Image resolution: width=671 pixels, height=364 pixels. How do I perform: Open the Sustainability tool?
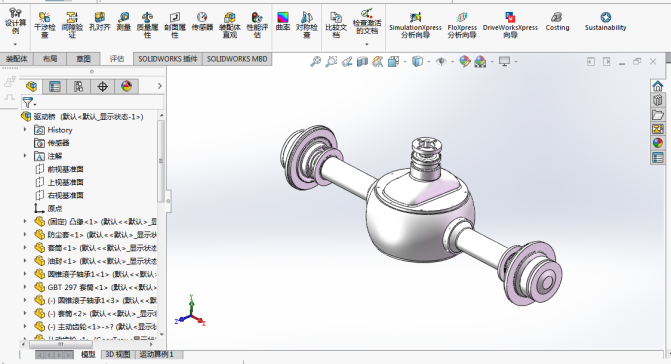pos(606,21)
